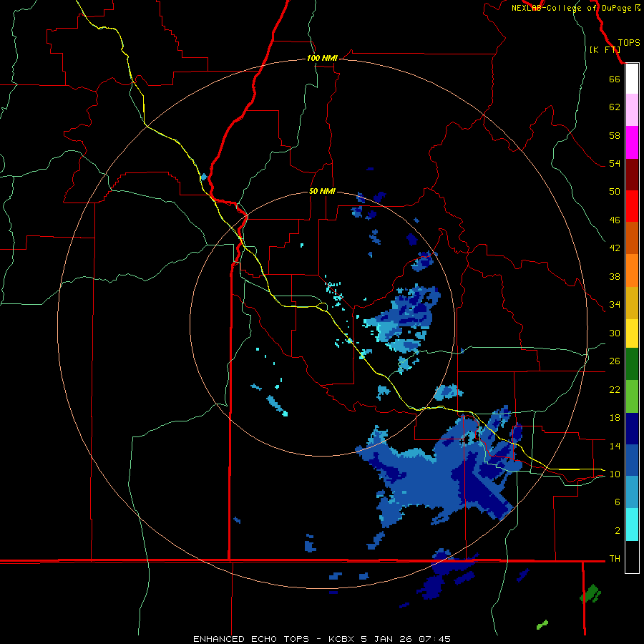Click the navy 14-18 K FT legend swatch
This screenshot has height=644, width=644.
pyautogui.click(x=632, y=429)
